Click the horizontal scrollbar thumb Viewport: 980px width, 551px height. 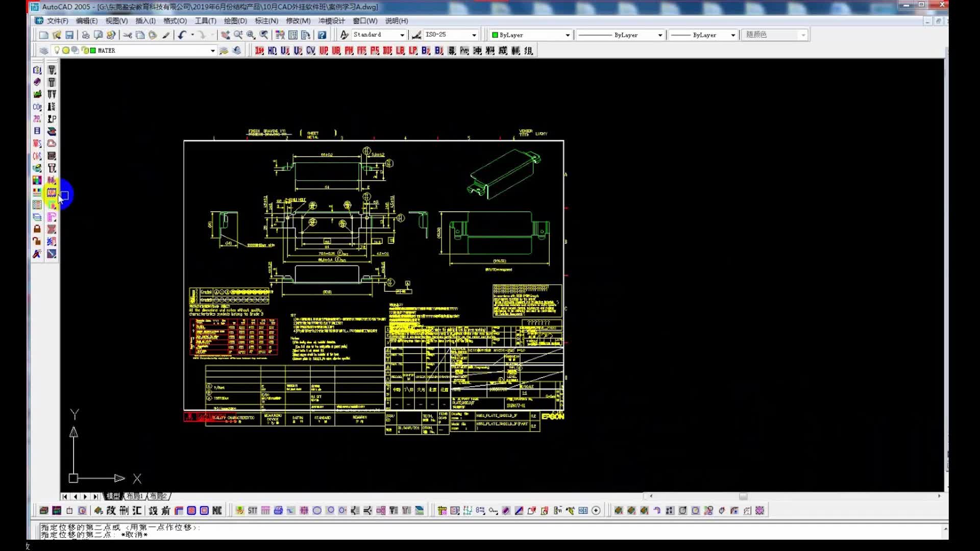click(743, 496)
